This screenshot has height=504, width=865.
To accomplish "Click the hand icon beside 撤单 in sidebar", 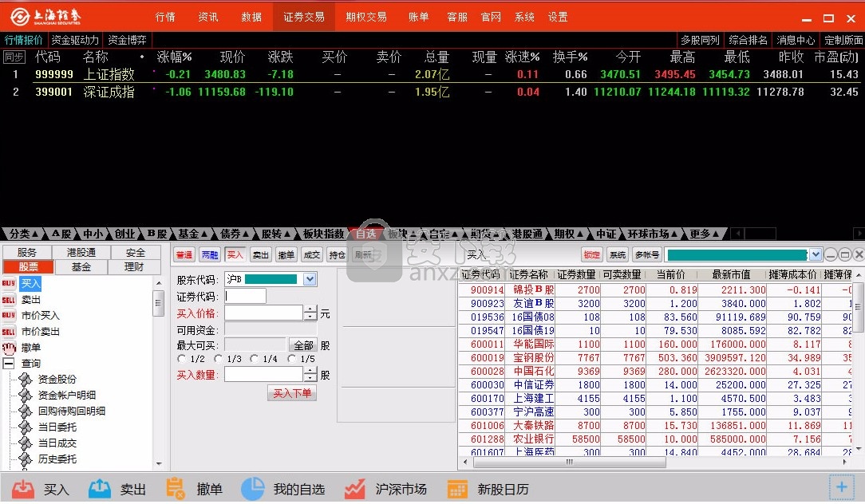I will click(x=10, y=348).
